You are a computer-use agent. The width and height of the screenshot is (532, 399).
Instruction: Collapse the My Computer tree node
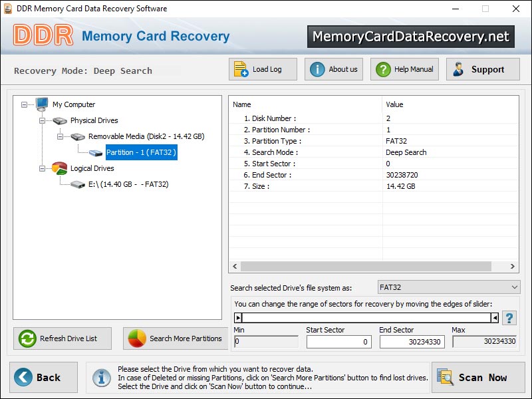[x=25, y=104]
